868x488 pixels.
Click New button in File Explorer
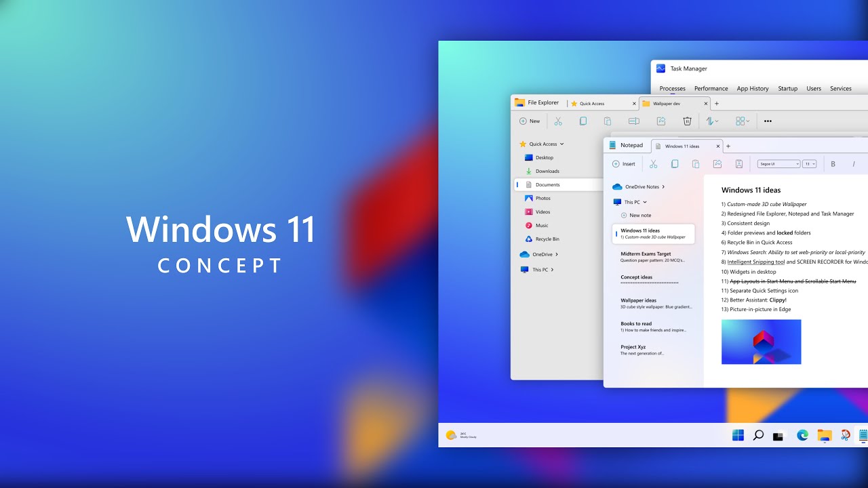[530, 121]
